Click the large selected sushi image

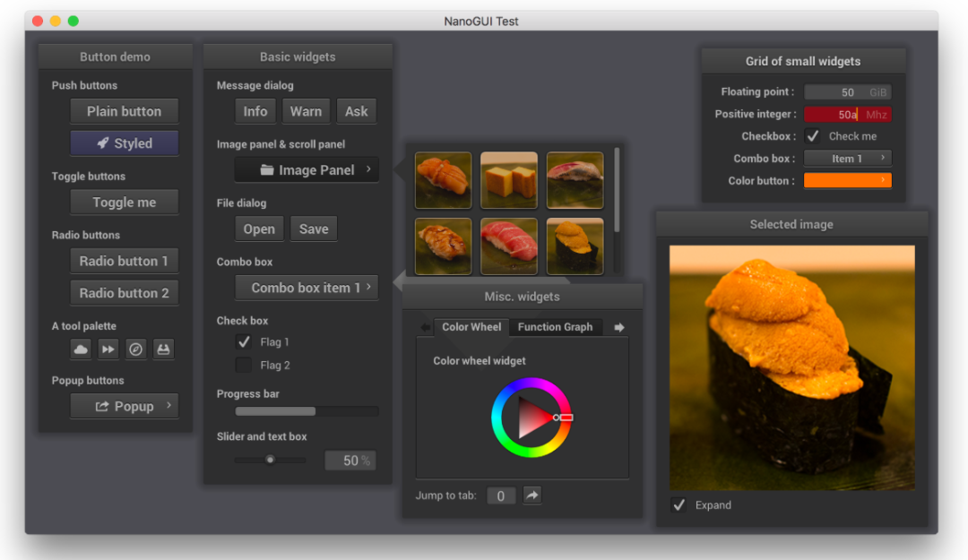click(x=792, y=368)
